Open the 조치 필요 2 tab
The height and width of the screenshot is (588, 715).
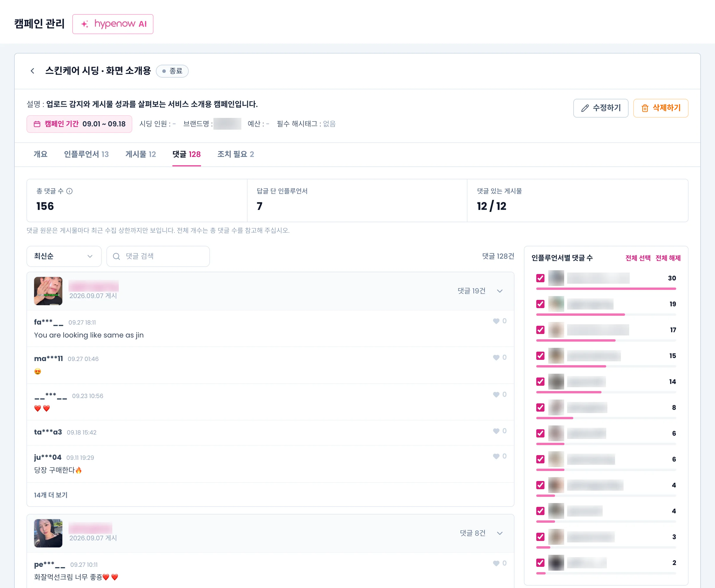pyautogui.click(x=236, y=154)
